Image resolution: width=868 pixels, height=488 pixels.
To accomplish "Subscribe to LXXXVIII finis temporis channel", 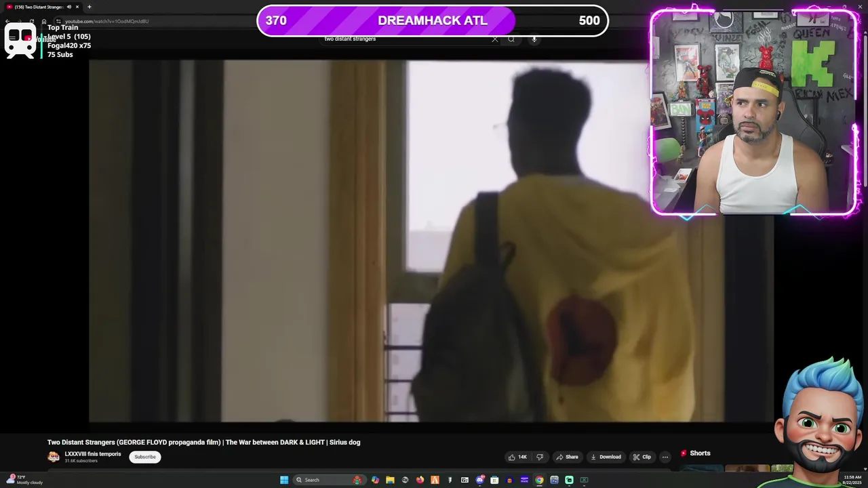I will (145, 457).
